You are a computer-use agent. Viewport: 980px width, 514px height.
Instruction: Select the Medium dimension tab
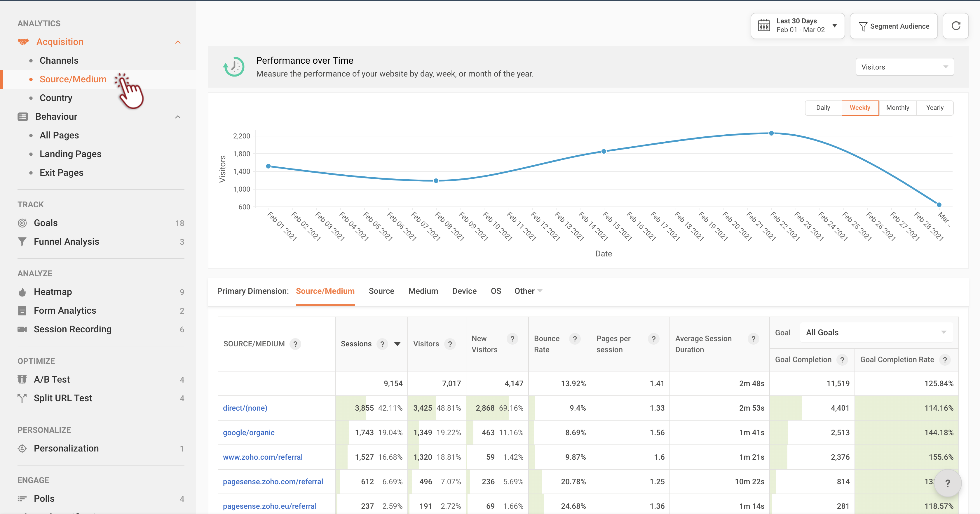click(x=423, y=291)
